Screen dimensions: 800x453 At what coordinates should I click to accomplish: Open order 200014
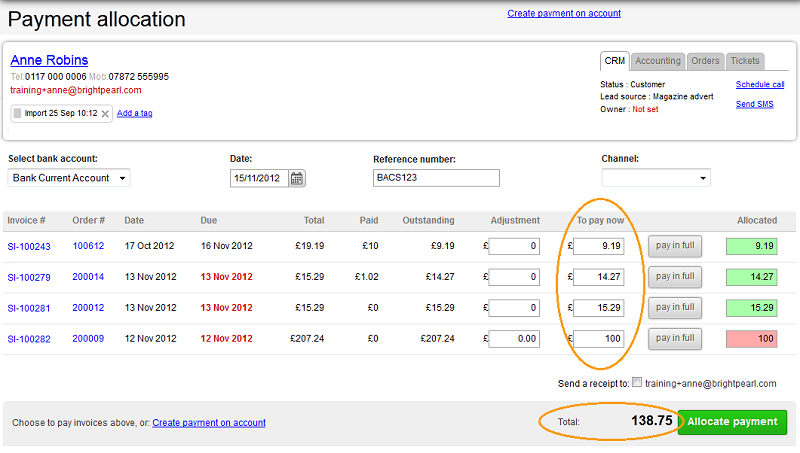pyautogui.click(x=88, y=277)
